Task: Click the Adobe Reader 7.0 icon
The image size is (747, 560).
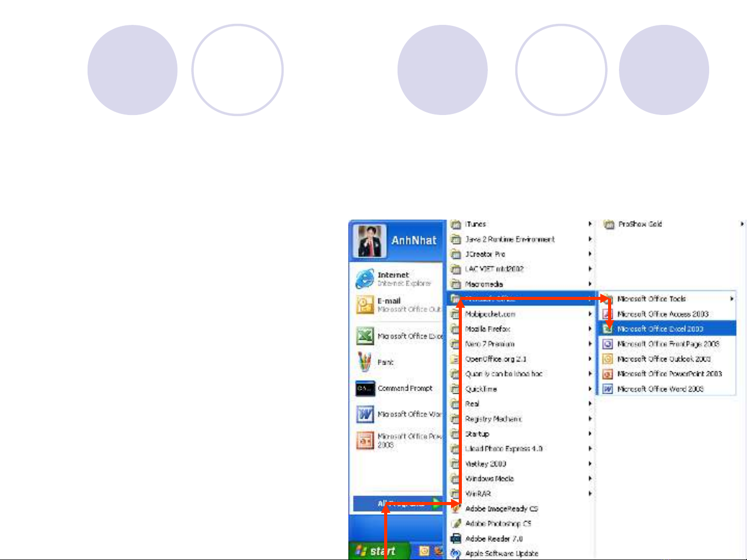Action: 456,539
